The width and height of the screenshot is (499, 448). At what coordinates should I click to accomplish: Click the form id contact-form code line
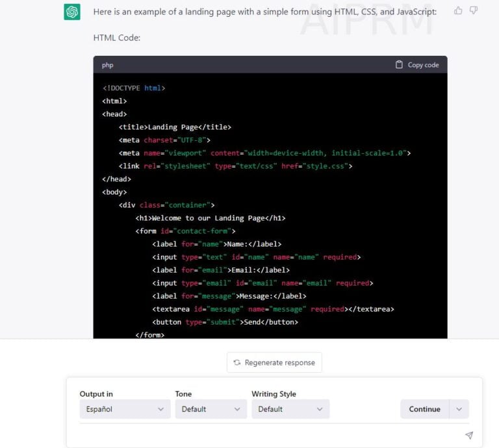(185, 231)
